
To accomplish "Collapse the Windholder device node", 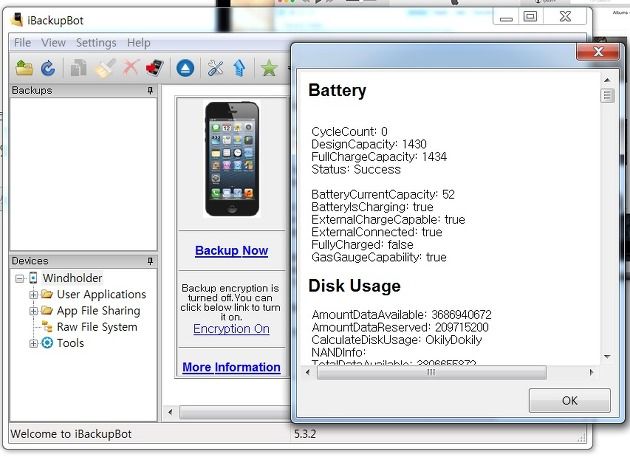I will tap(19, 278).
